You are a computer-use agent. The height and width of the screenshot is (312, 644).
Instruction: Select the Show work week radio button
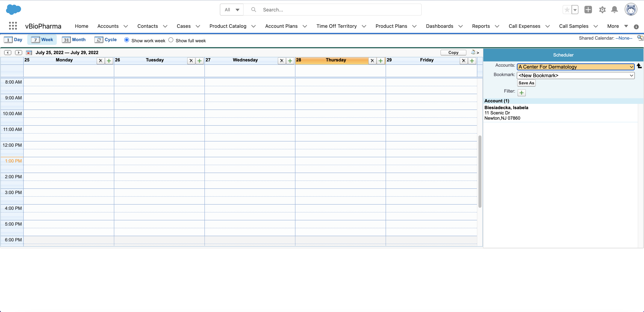click(127, 40)
